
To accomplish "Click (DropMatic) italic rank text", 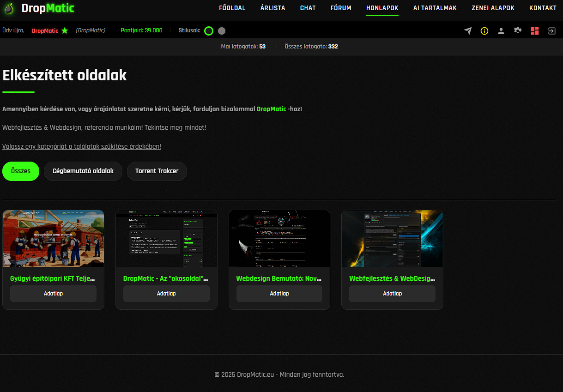I will (x=91, y=30).
